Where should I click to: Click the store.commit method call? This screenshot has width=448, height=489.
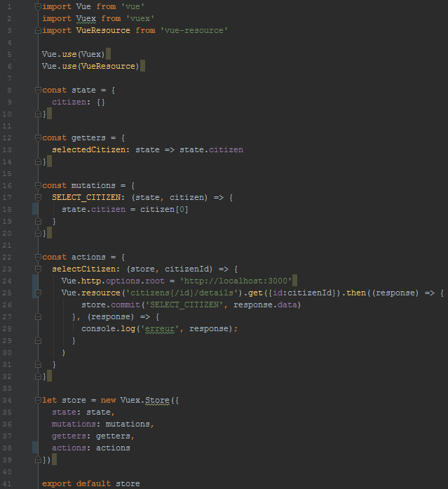click(x=121, y=304)
